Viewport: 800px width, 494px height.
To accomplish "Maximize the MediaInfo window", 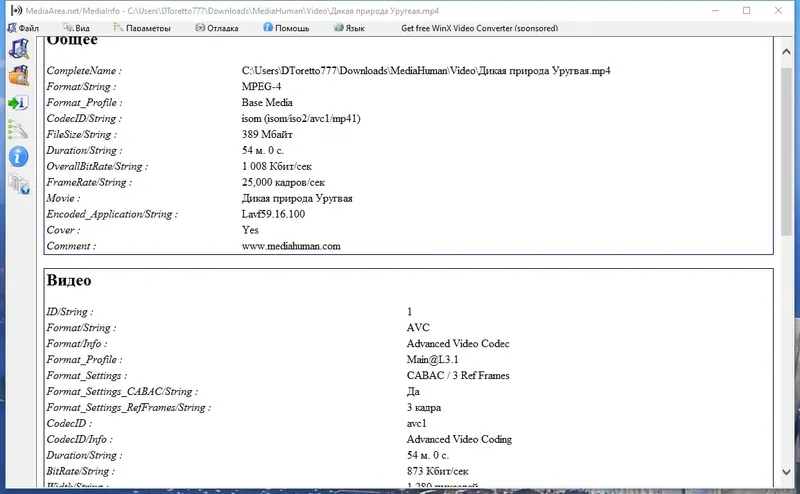I will [x=746, y=10].
